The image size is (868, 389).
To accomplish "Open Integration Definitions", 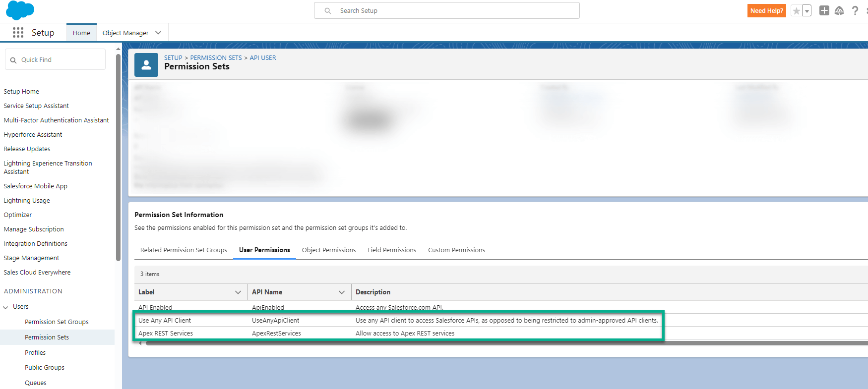I will coord(35,244).
